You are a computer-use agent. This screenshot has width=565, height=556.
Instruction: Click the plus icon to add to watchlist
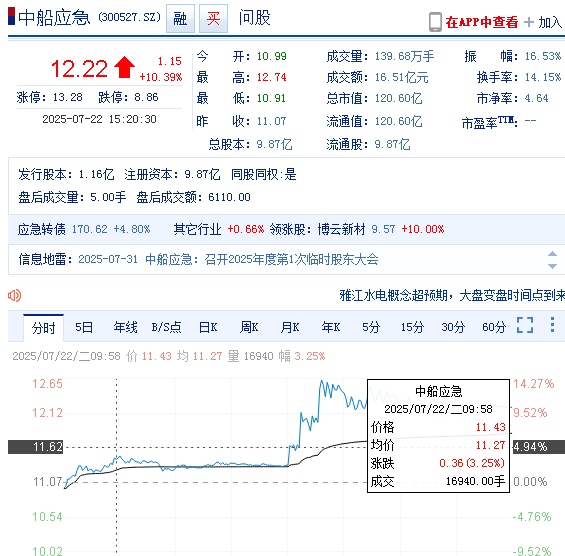[x=529, y=22]
